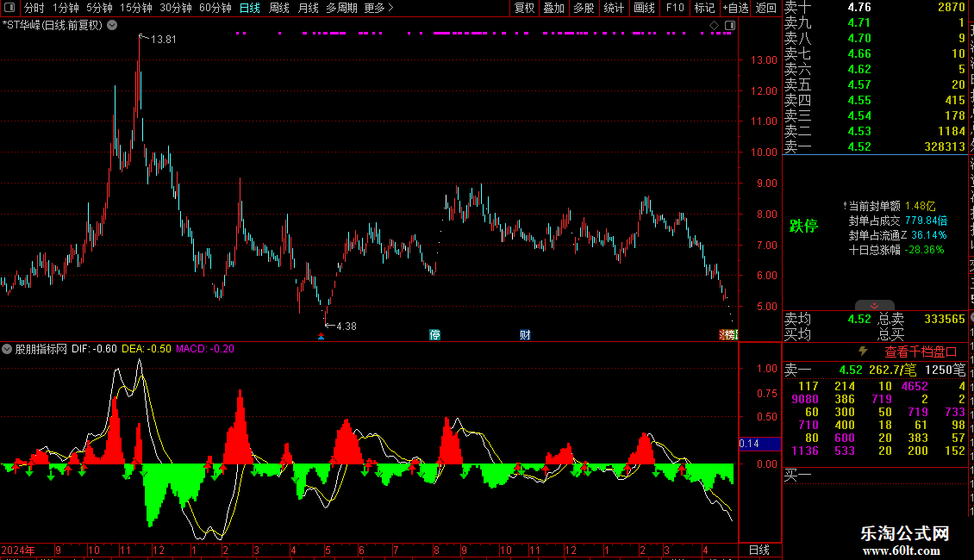Open 查看千档盘口 link
This screenshot has height=560, width=974.
point(921,352)
